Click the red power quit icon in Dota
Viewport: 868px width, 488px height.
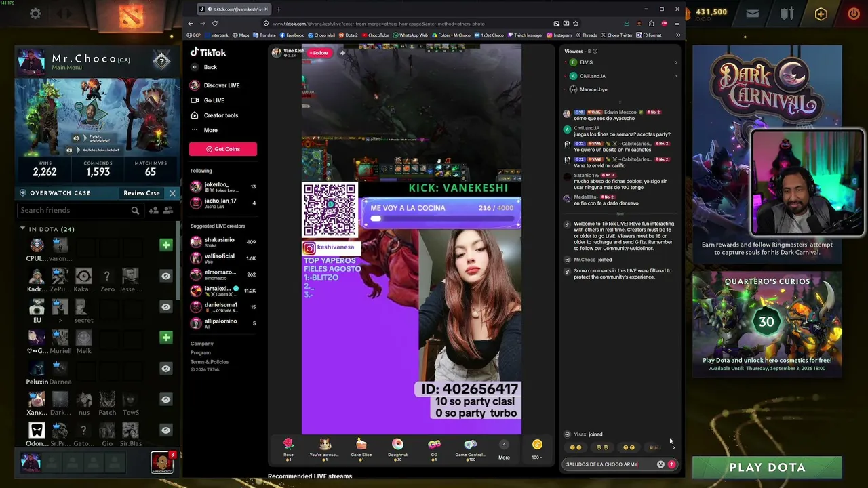[854, 13]
